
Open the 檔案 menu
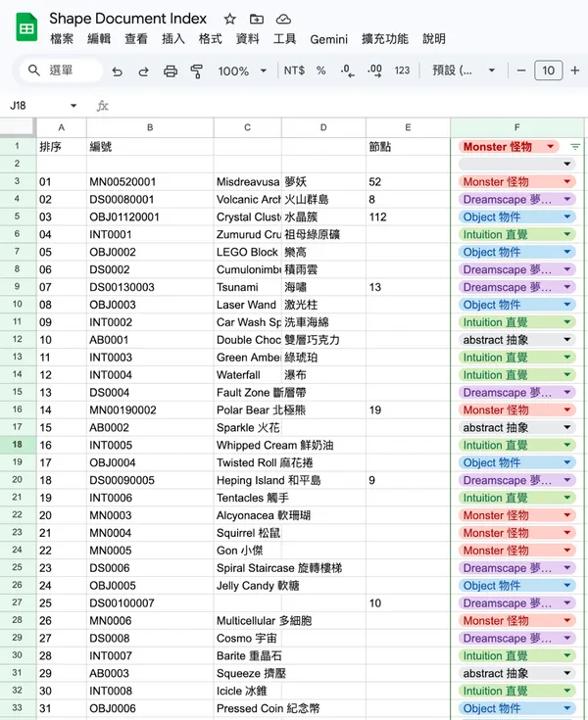pos(62,39)
